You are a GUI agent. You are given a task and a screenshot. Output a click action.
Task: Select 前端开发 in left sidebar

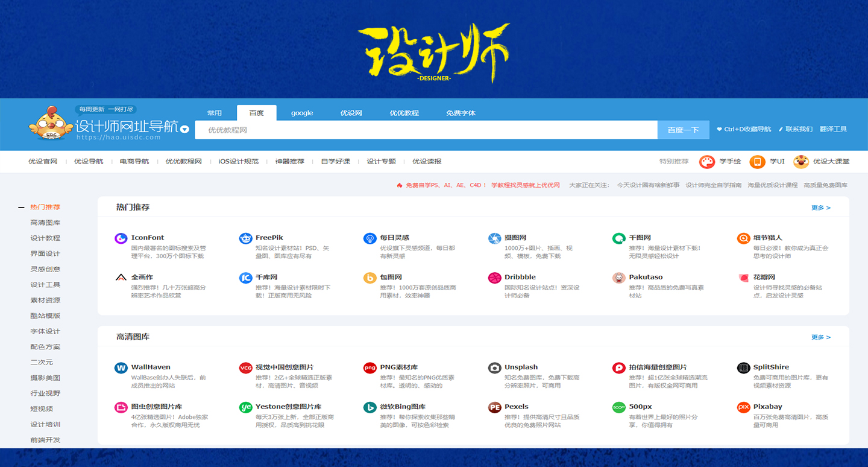click(45, 440)
